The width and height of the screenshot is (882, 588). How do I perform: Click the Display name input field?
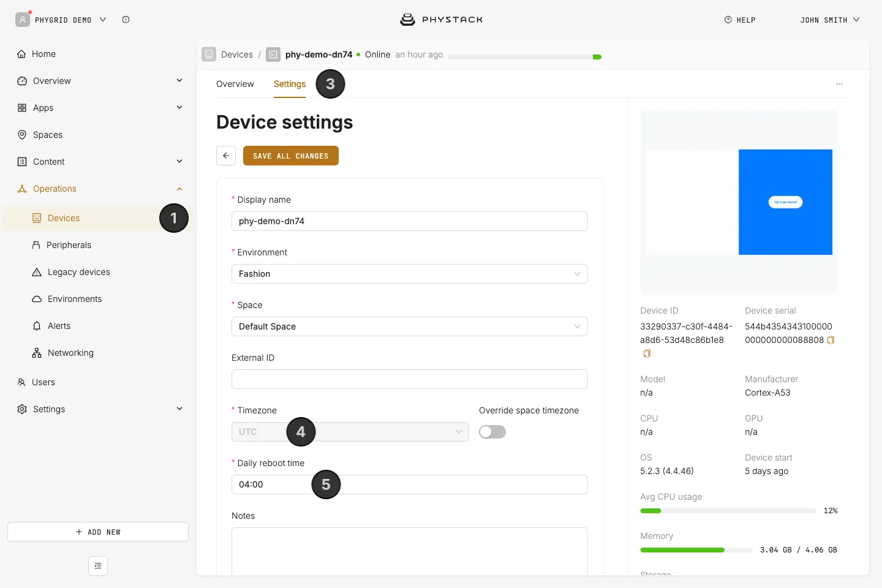[x=409, y=221]
